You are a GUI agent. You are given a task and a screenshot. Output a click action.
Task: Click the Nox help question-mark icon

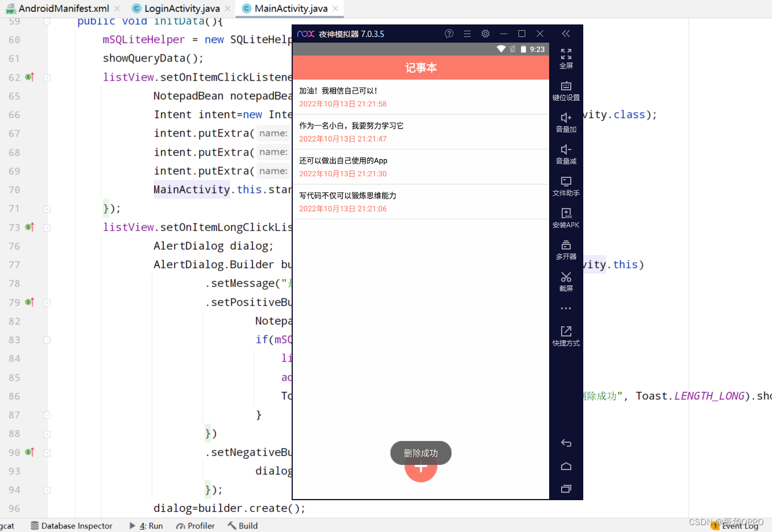coord(449,34)
